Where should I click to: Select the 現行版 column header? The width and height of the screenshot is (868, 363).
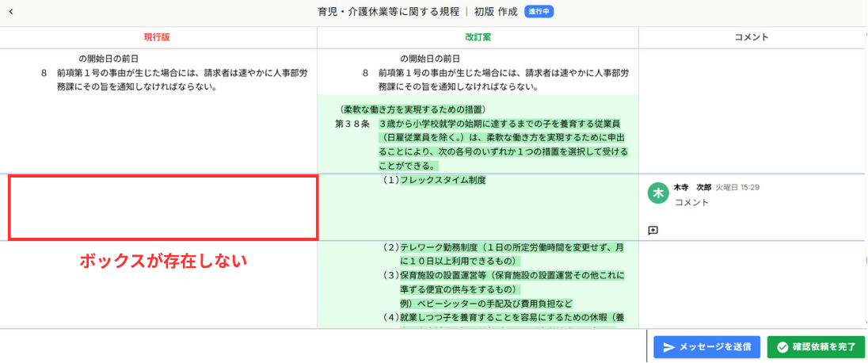pyautogui.click(x=157, y=37)
